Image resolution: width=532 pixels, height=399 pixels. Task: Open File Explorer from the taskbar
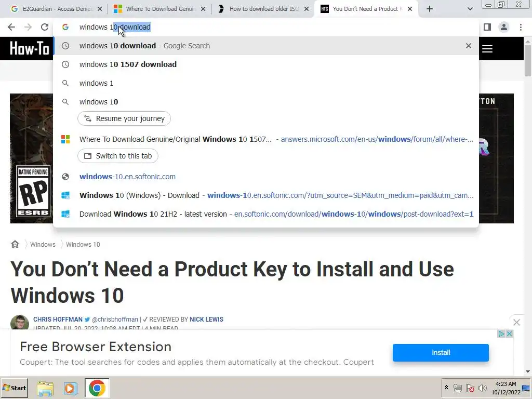pyautogui.click(x=45, y=388)
